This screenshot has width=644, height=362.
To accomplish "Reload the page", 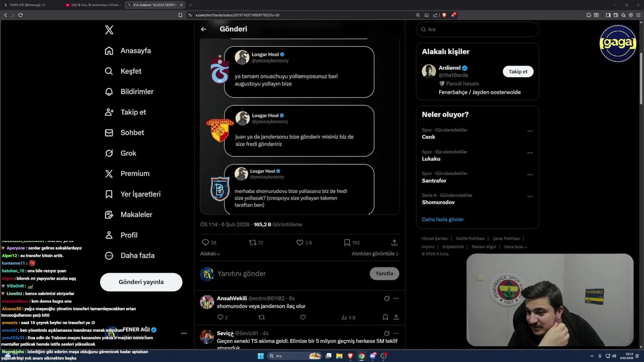I will click(x=21, y=15).
